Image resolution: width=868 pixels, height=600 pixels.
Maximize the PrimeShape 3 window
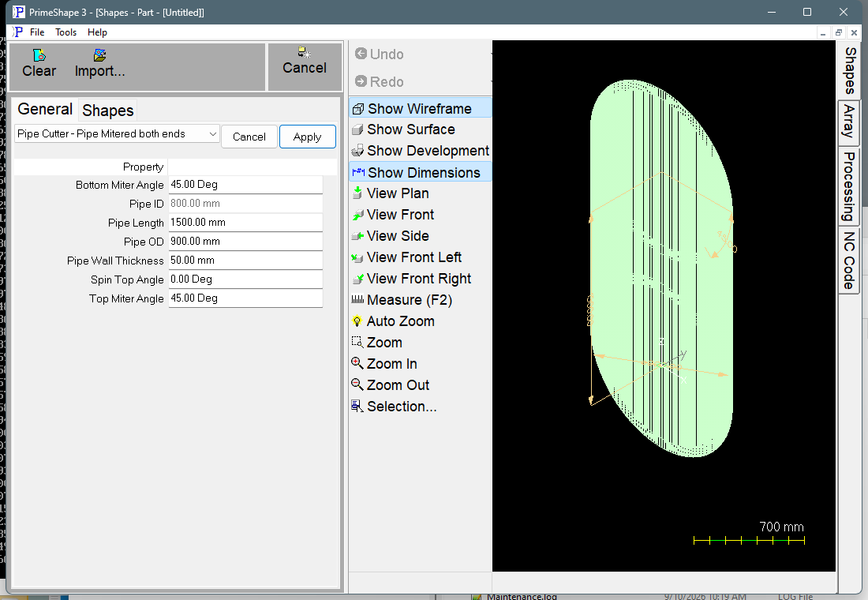point(807,12)
